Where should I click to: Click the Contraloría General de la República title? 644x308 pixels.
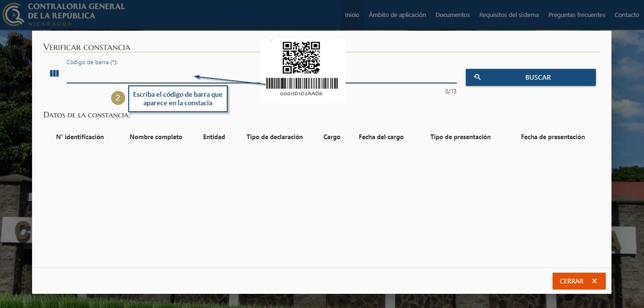[76, 11]
